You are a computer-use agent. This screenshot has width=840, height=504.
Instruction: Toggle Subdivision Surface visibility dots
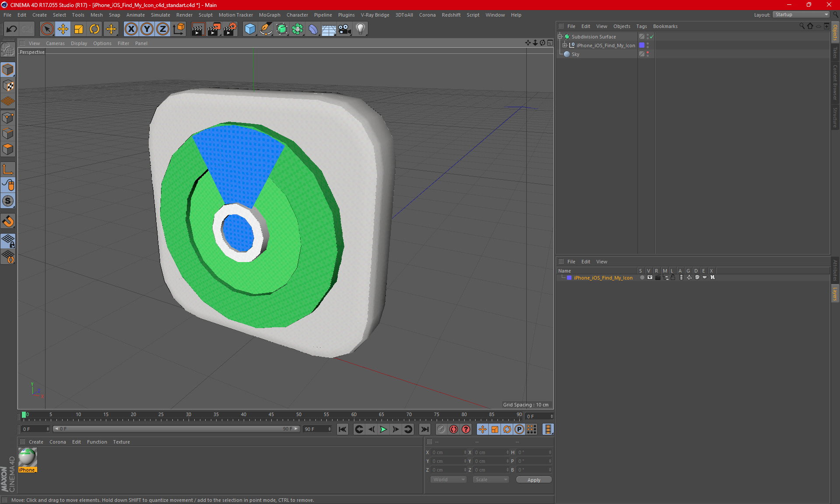coord(647,37)
